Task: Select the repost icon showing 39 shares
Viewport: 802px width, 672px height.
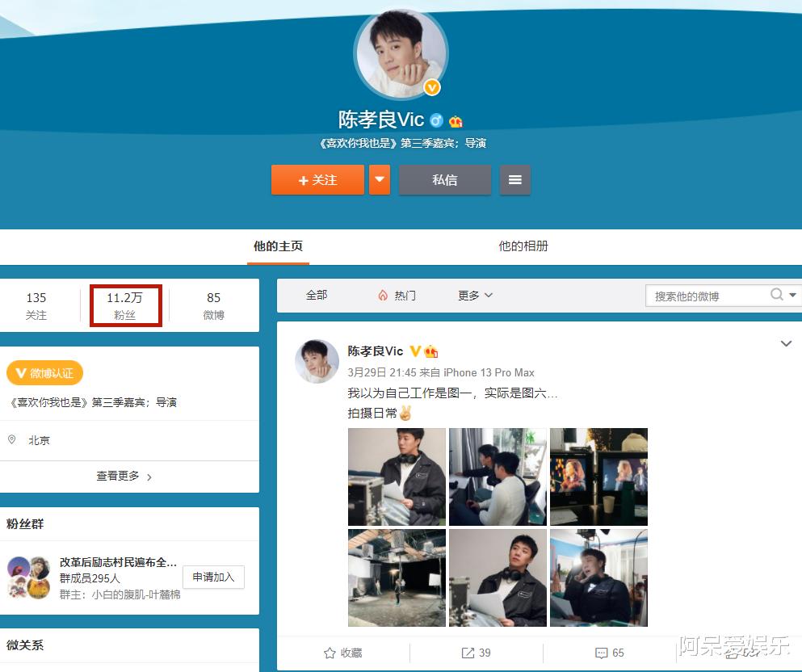Action: [470, 653]
